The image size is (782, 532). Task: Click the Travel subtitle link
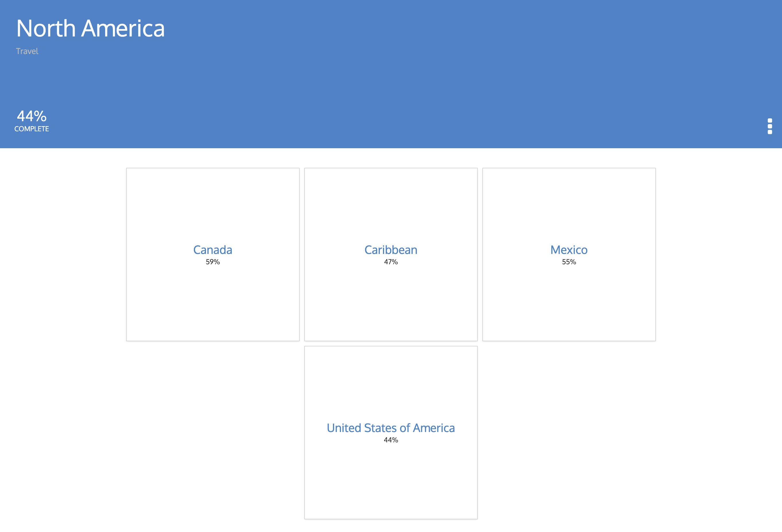tap(27, 51)
